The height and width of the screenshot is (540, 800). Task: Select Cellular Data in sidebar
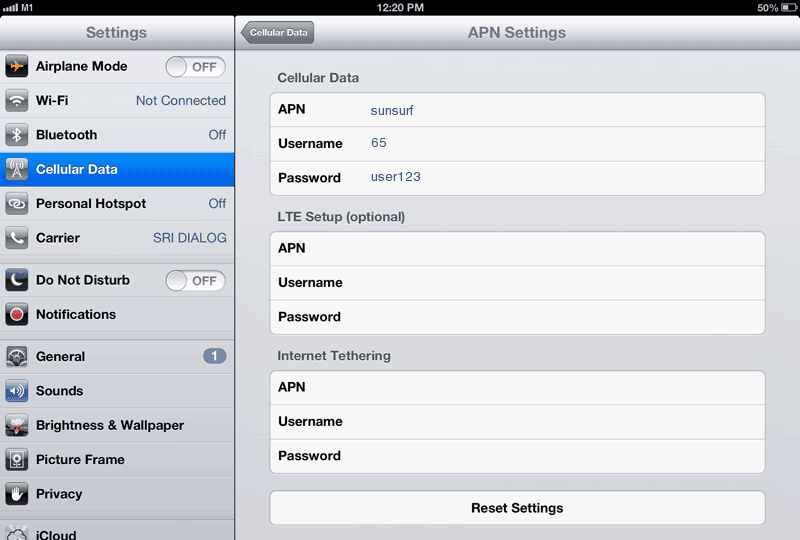[117, 169]
